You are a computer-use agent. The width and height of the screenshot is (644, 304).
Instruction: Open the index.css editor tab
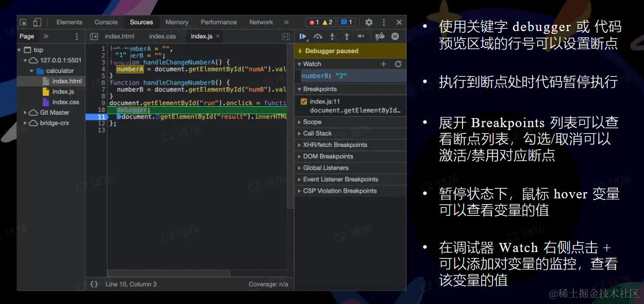[162, 37]
